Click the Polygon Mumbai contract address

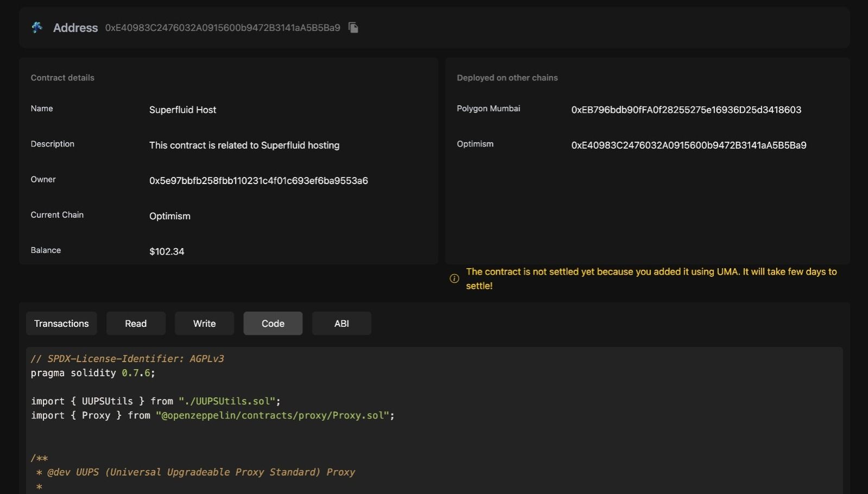[x=686, y=110]
